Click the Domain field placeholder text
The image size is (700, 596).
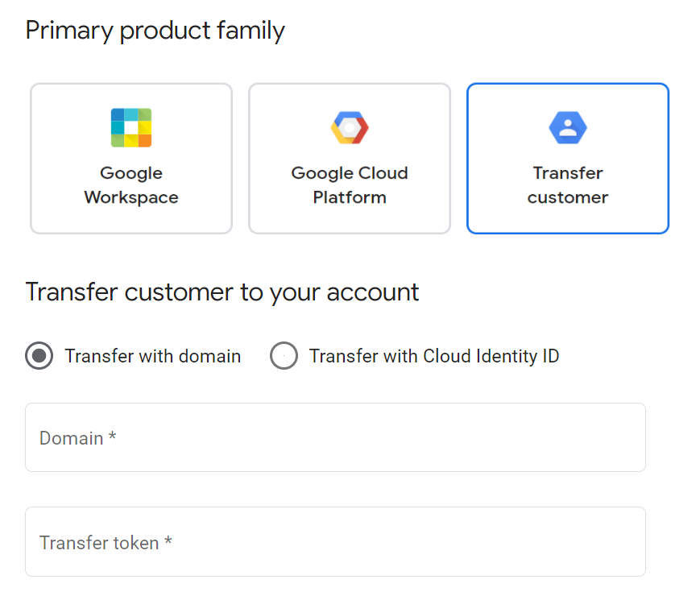coord(77,437)
